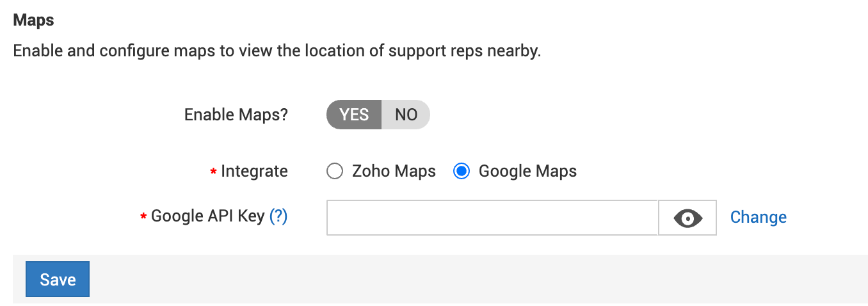Click the "Zoho Maps" option label text
Screen dimensions: 868x306
click(x=394, y=172)
